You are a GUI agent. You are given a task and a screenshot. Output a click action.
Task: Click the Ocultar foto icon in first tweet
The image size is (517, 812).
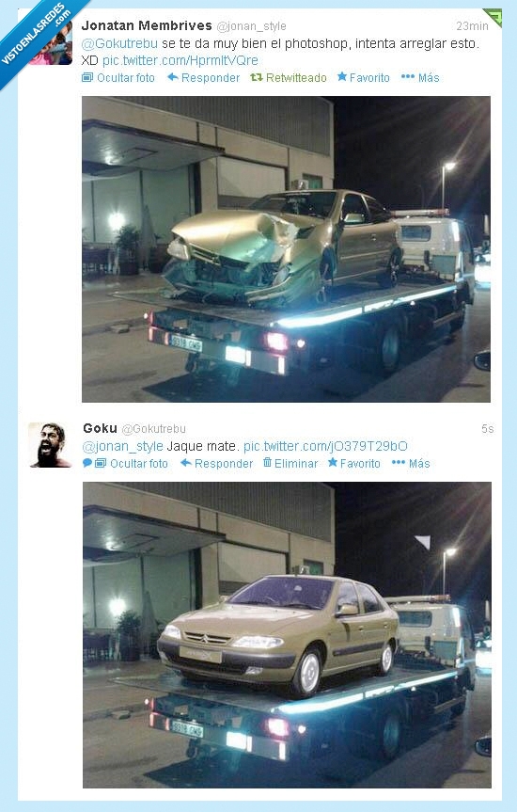(87, 78)
